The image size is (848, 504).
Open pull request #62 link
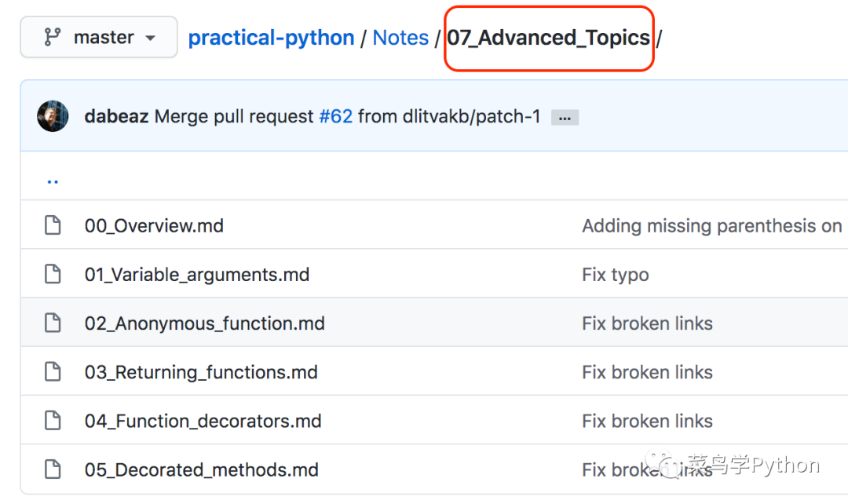(335, 116)
